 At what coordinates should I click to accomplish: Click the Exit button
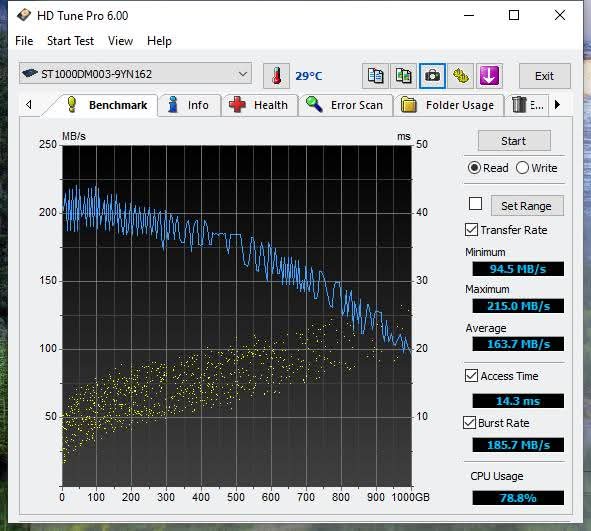tap(545, 76)
